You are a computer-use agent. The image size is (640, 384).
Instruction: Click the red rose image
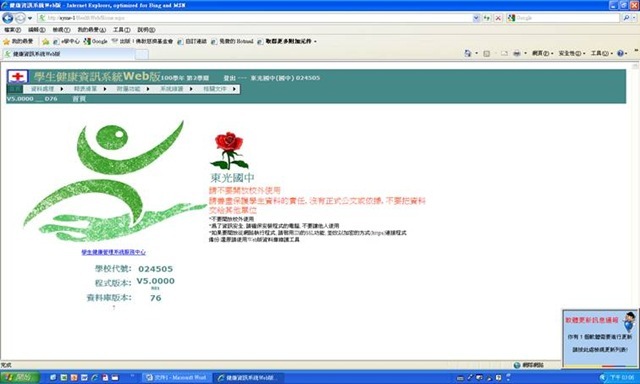[x=229, y=151]
